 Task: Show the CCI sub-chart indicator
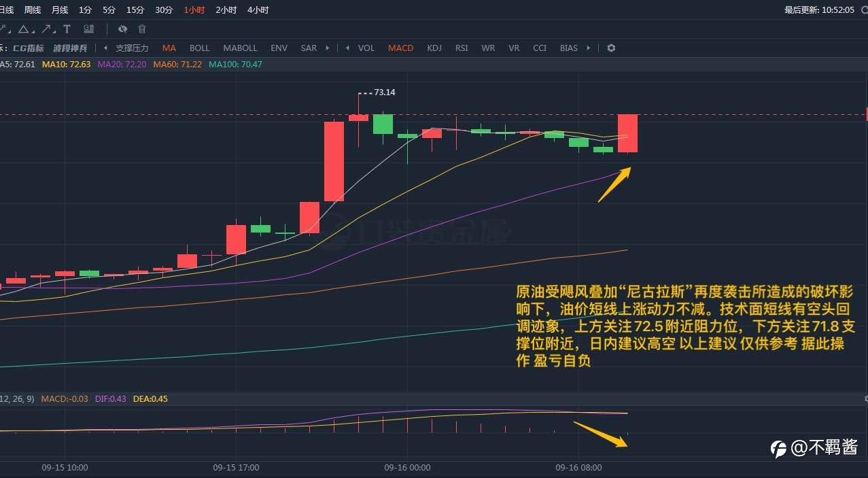click(x=540, y=48)
